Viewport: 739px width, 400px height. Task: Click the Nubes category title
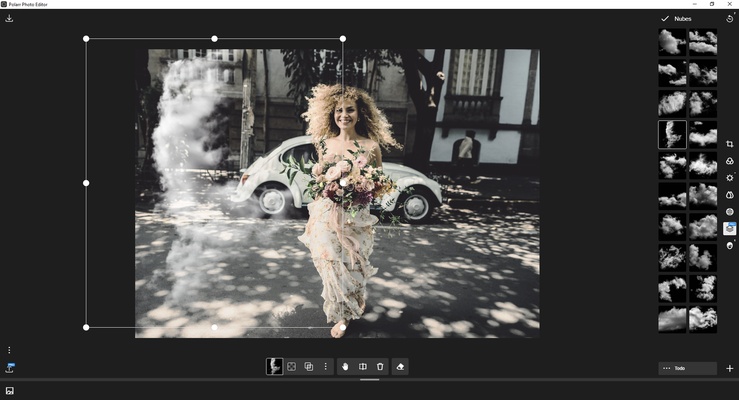[x=682, y=19]
